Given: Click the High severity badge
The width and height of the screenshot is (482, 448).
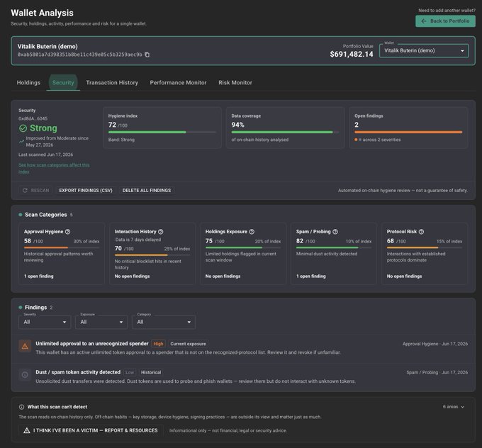Looking at the screenshot, I should coord(158,344).
